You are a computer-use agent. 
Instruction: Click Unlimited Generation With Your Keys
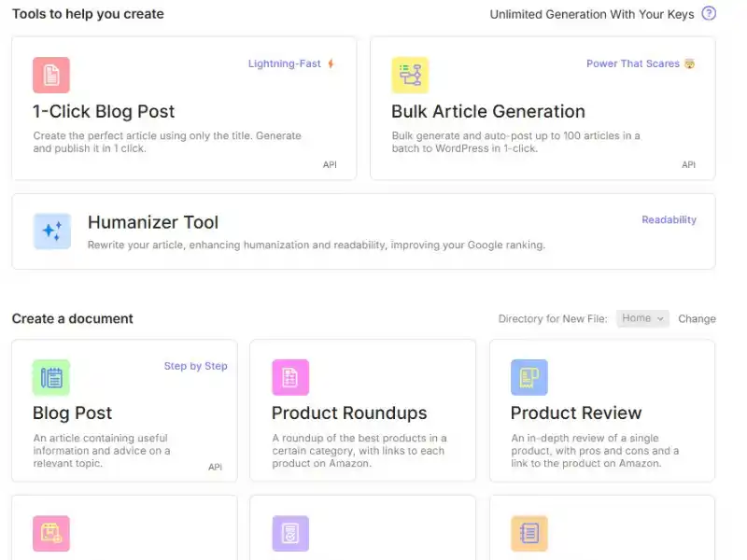[x=592, y=14]
